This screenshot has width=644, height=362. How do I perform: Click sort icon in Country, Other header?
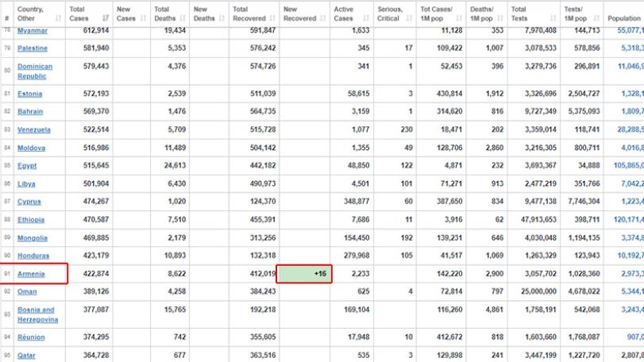pos(58,18)
